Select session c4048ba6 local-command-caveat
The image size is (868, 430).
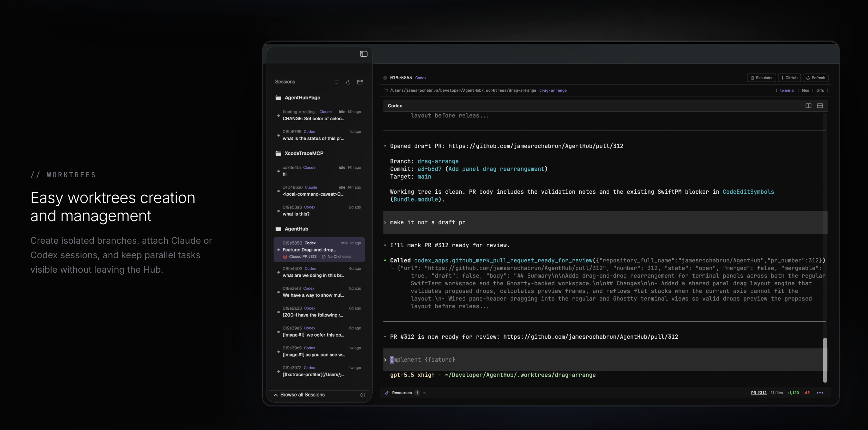point(319,191)
